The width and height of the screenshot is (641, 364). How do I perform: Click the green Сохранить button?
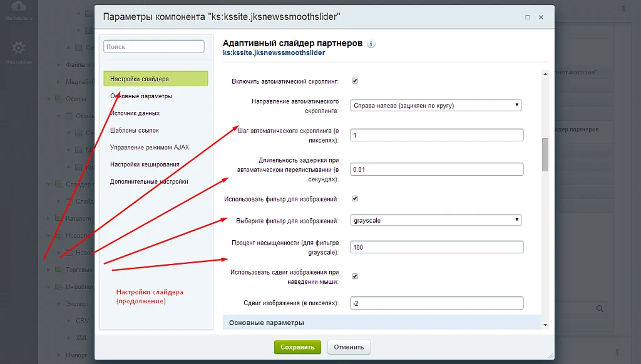coord(297,347)
